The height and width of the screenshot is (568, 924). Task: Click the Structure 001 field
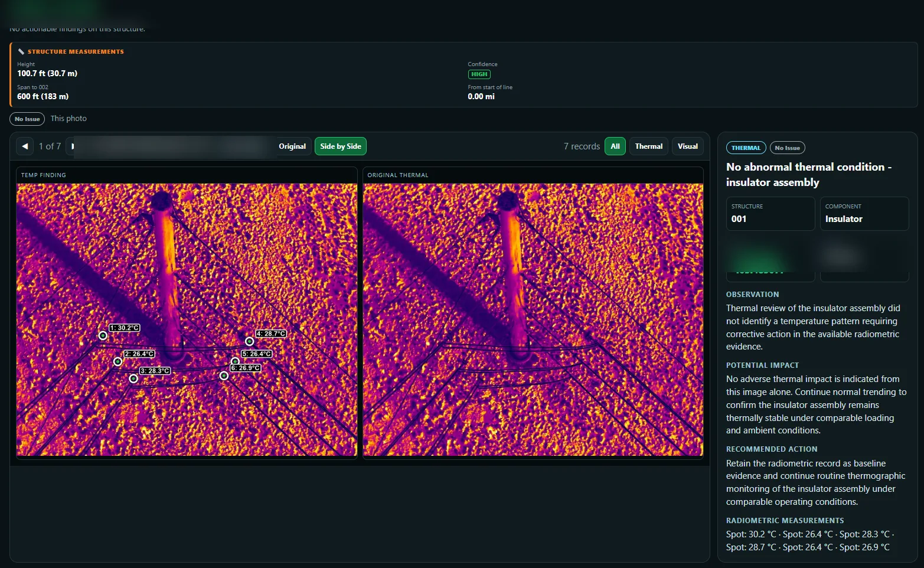[x=770, y=213]
